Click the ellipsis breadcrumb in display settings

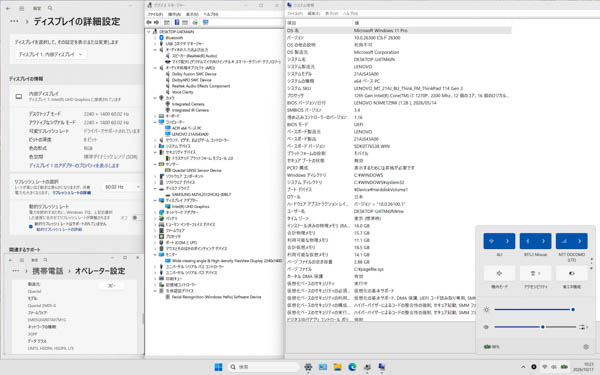[x=14, y=21]
